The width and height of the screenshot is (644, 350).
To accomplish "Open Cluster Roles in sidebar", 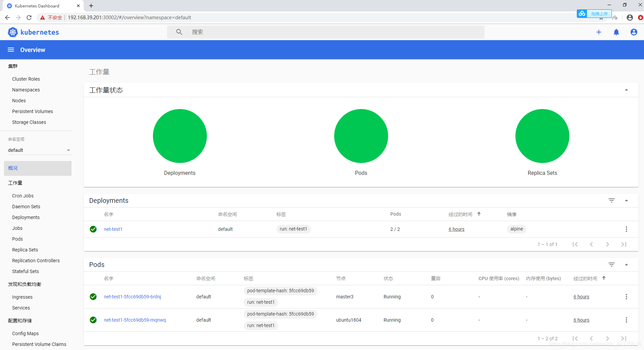I will click(26, 79).
